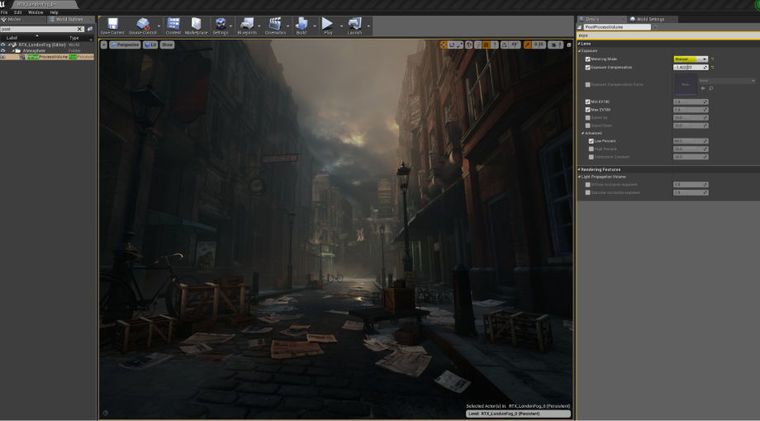760x421 pixels.
Task: Collapse the Rendering Features section
Action: [579, 170]
